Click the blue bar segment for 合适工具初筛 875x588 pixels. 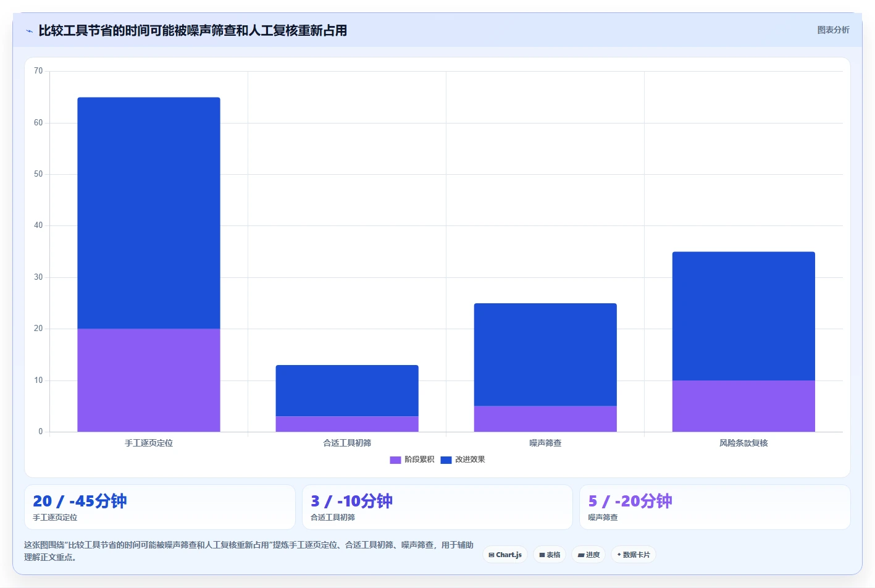pyautogui.click(x=347, y=390)
